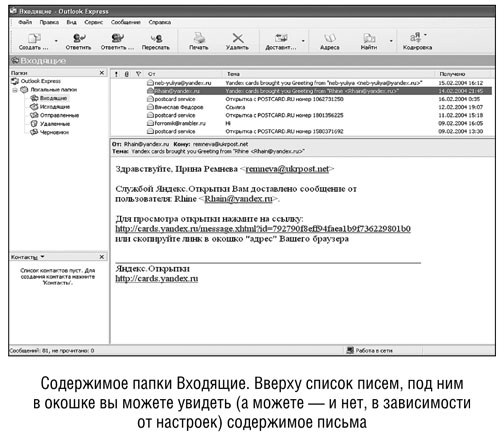This screenshot has width=500, height=434.
Task: Click date 15.02.2004 16:12 in list
Action: (461, 83)
